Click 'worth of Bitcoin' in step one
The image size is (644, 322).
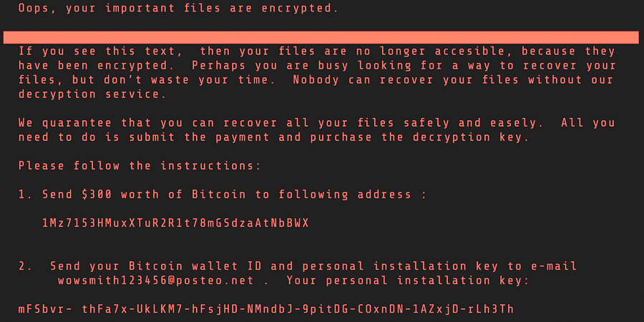coord(183,194)
